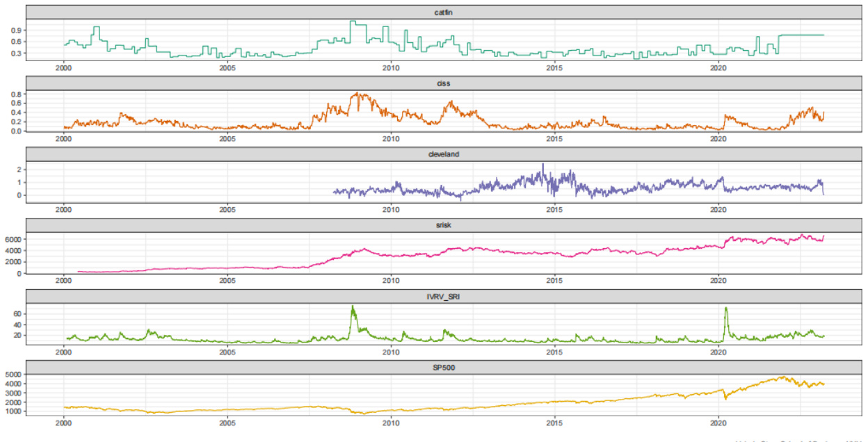Click the cleveland line's highest spike
Screen dimensions: 868x442
point(543,165)
